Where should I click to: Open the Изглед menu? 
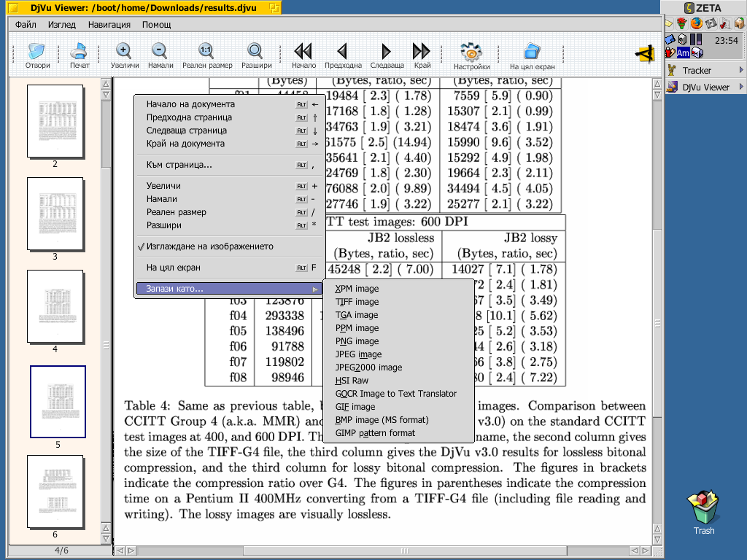point(61,24)
